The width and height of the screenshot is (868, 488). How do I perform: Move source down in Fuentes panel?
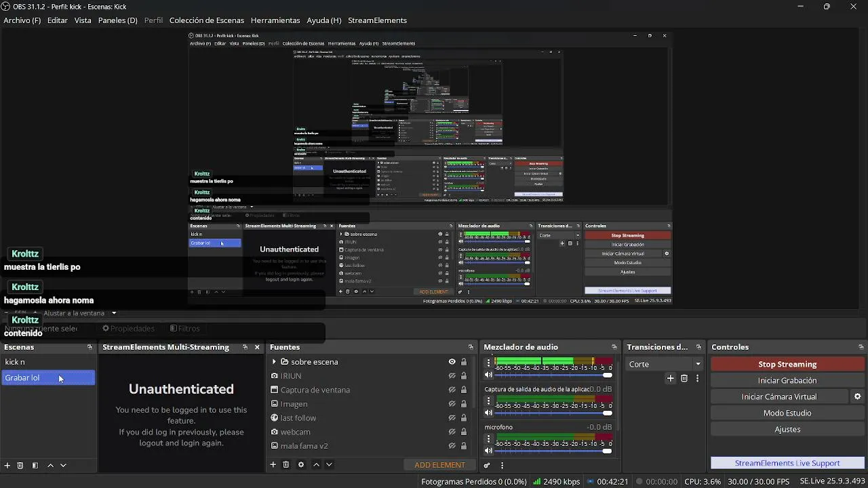(329, 465)
